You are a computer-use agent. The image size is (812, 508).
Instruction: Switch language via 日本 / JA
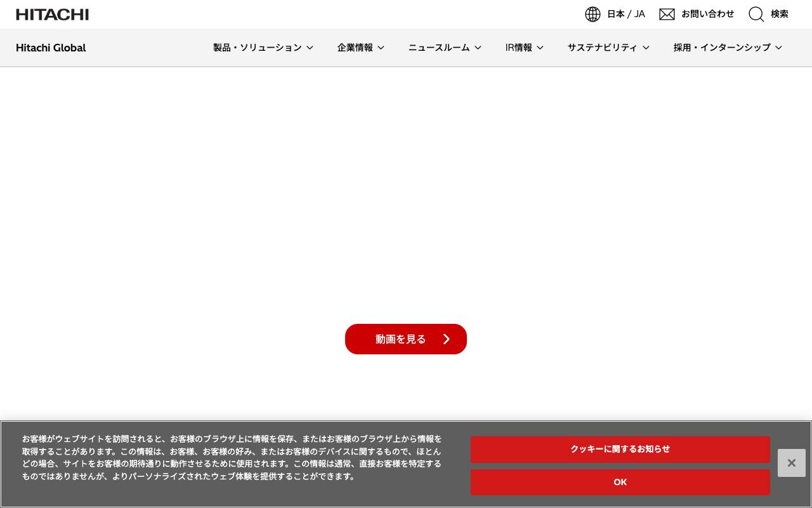click(x=625, y=14)
